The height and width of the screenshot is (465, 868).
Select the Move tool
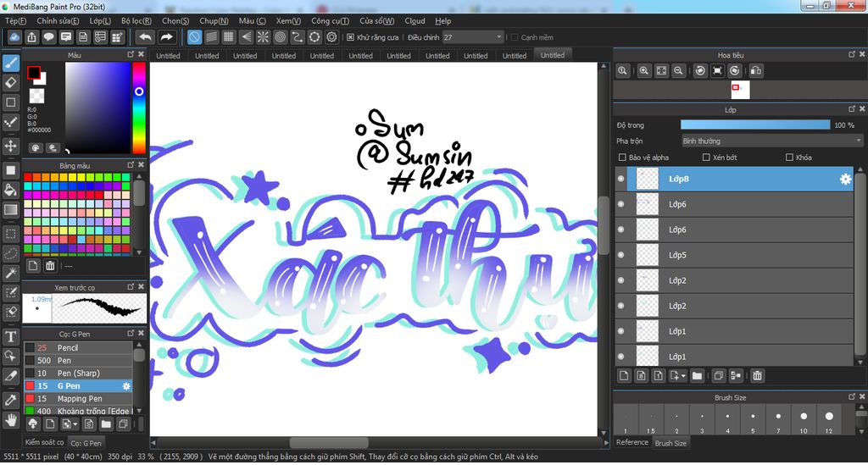10,146
